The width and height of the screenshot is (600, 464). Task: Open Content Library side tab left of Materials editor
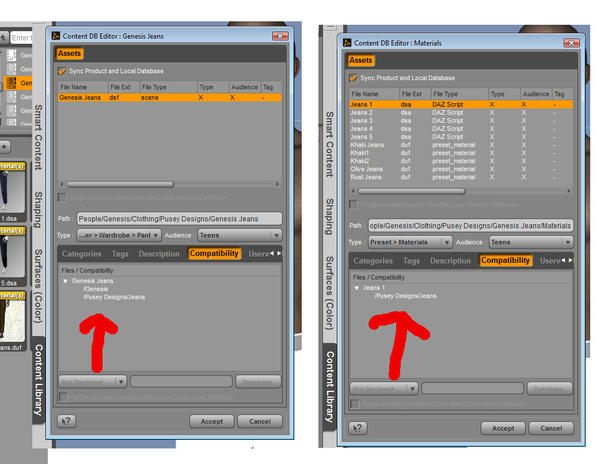click(329, 387)
